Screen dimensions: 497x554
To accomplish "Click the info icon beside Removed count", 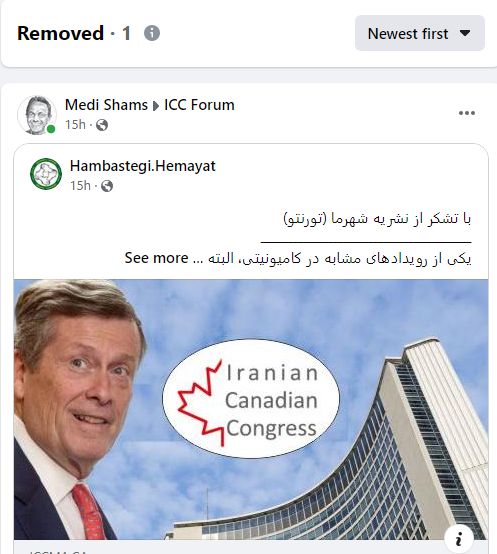I will pos(152,33).
